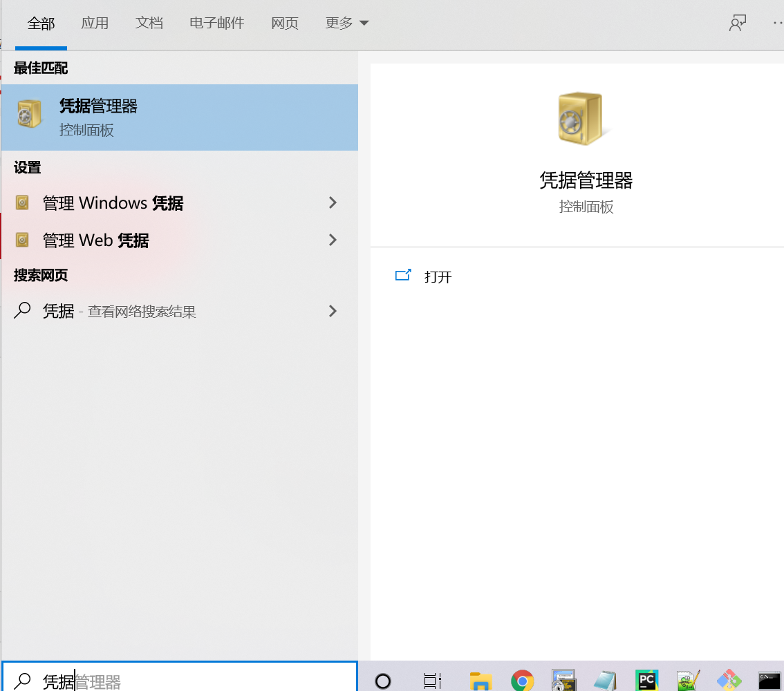Click 打开 to open Credential Manager
The image size is (784, 691).
coord(438,277)
